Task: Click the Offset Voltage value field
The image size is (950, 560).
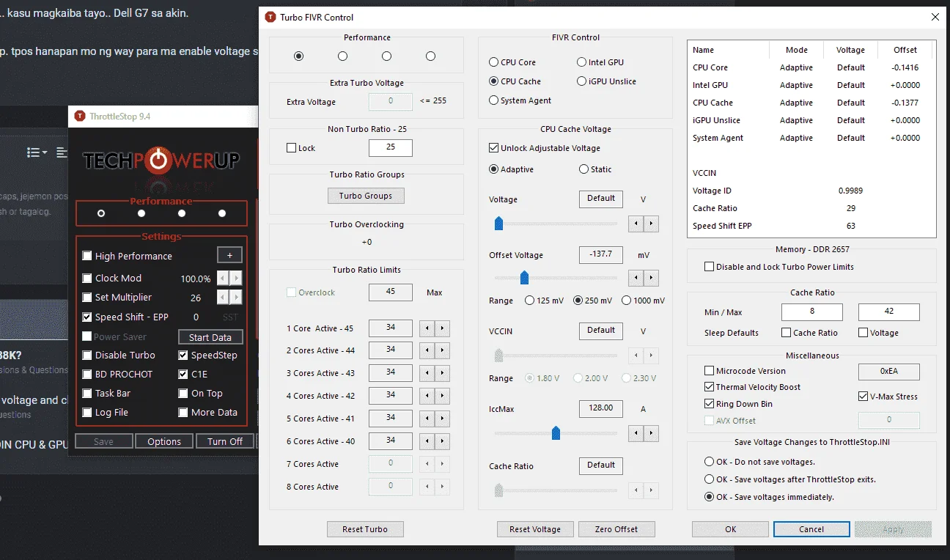Action: coord(601,255)
